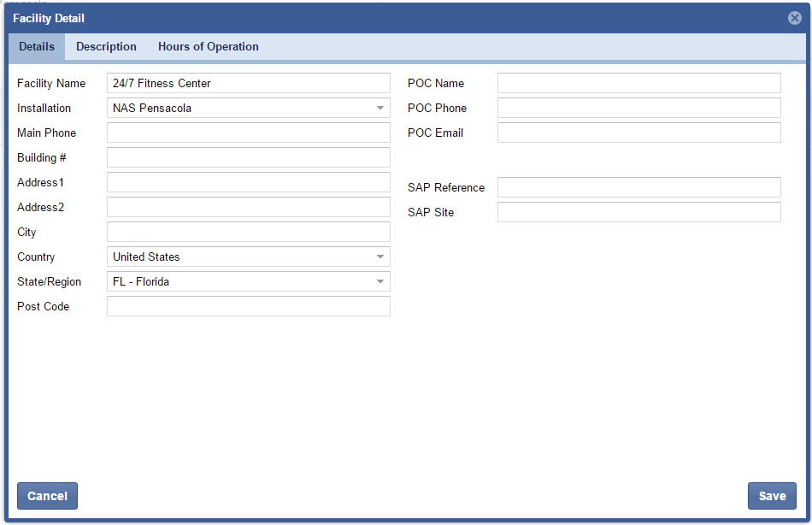Open the Description tab
The height and width of the screenshot is (525, 812).
106,47
